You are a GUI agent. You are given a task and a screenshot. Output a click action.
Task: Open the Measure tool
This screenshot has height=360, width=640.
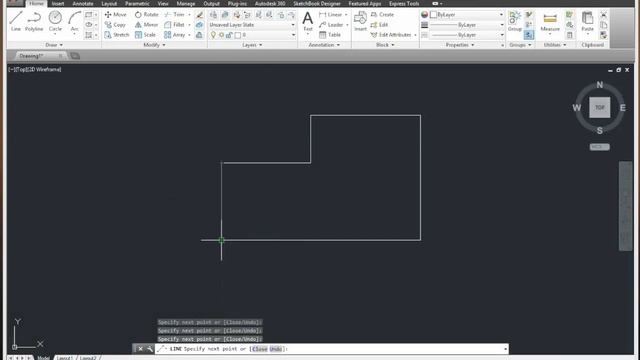point(550,21)
